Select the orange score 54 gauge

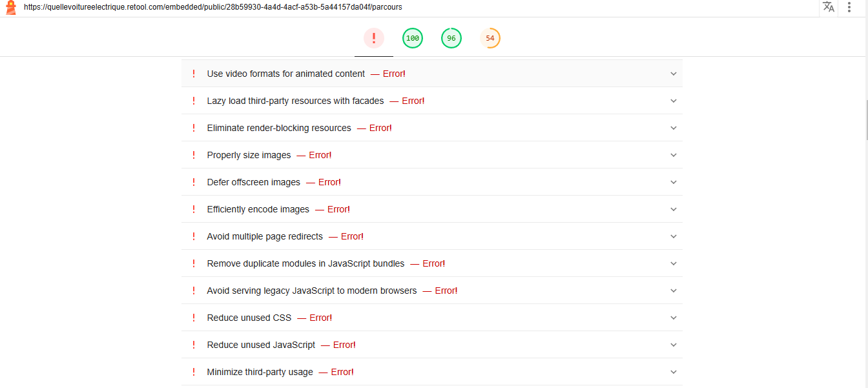click(x=490, y=38)
